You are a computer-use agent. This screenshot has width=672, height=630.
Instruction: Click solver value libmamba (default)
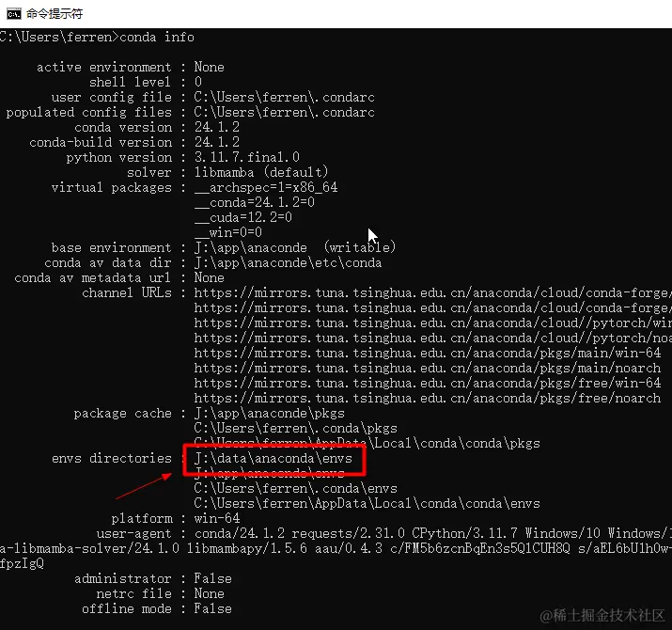point(261,172)
